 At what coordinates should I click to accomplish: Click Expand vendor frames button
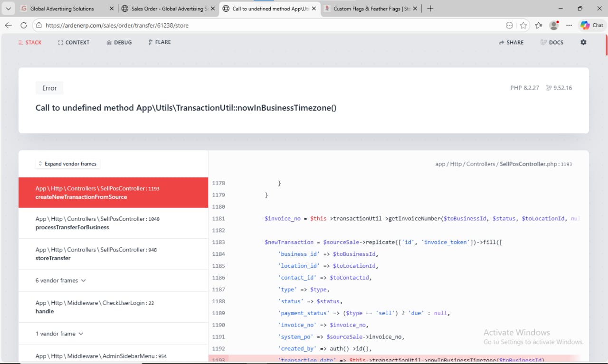point(67,164)
